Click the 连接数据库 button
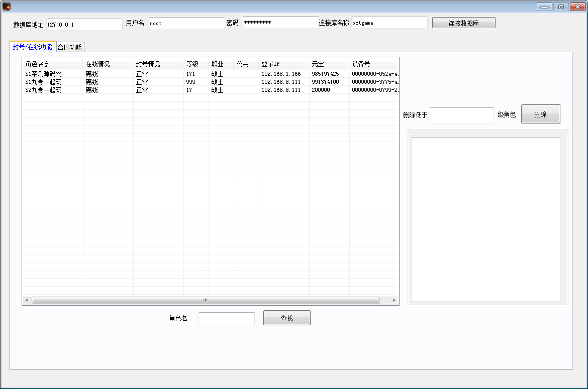This screenshot has width=588, height=389. [463, 23]
